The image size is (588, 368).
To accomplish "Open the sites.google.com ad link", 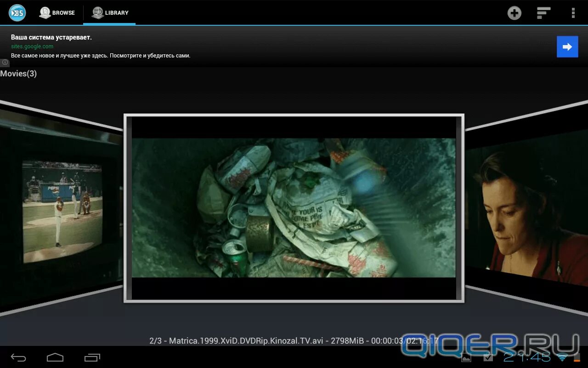I will pos(32,46).
